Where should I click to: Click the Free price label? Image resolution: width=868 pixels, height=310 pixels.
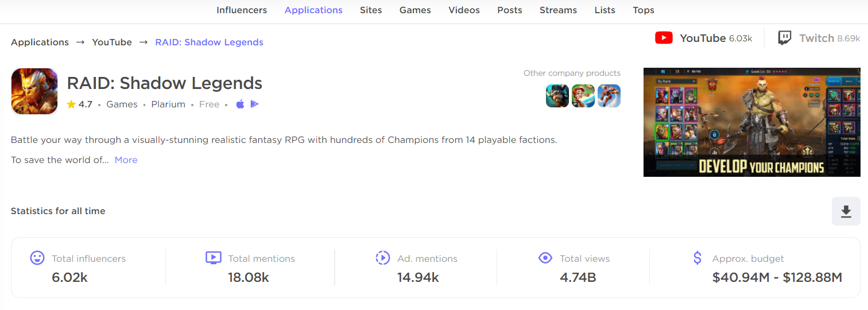[210, 104]
